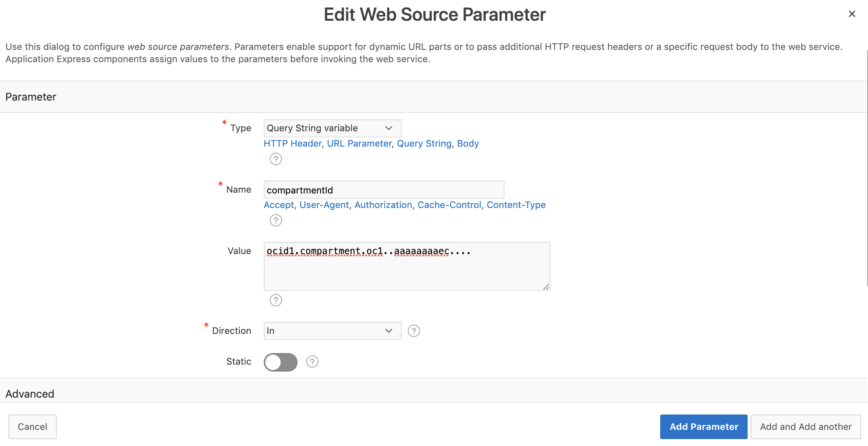Choose the URL Parameter quick-pick link
This screenshot has width=868, height=446.
tap(359, 144)
